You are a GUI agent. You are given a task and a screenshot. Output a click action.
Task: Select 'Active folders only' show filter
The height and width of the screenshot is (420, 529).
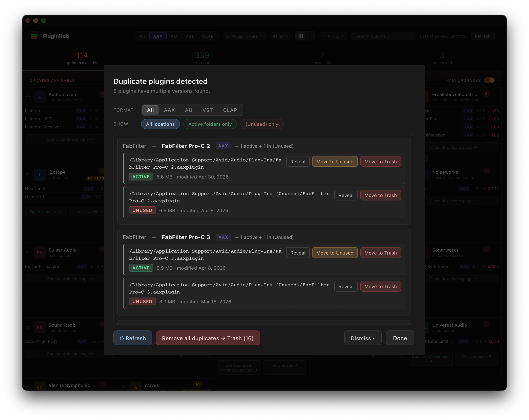click(x=210, y=124)
